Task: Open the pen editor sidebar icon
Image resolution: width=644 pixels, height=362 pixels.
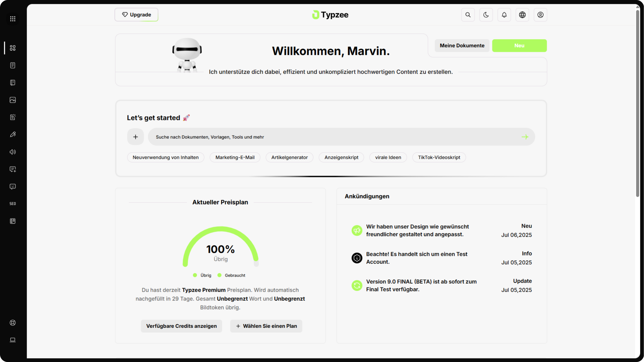Action: click(13, 134)
